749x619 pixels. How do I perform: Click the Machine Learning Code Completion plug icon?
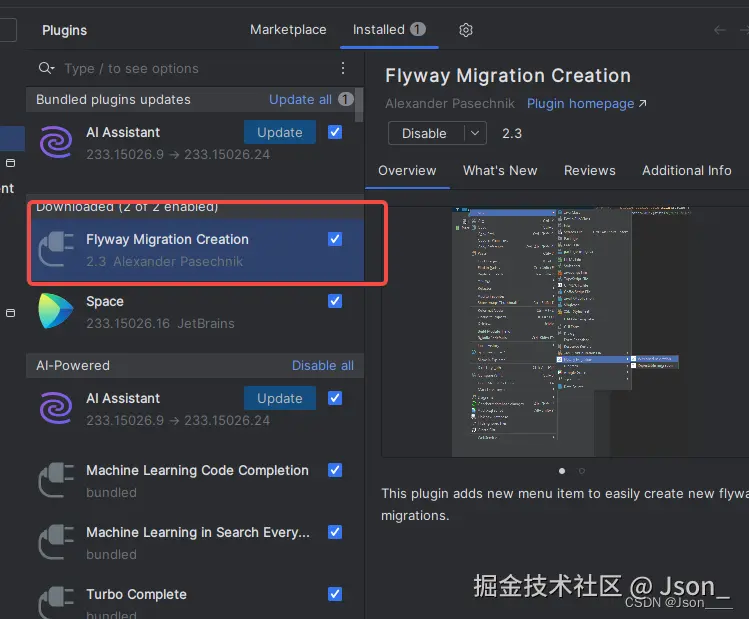coord(56,480)
